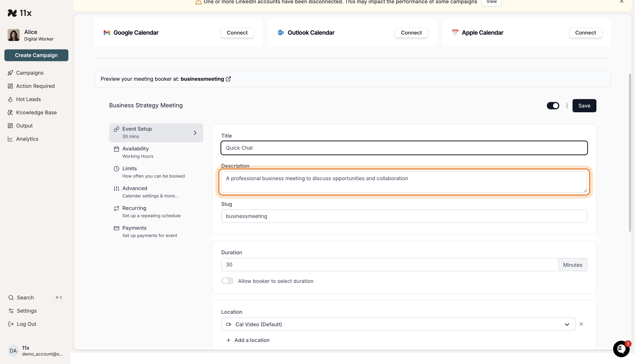
Task: Open the Search panel
Action: [x=25, y=298]
